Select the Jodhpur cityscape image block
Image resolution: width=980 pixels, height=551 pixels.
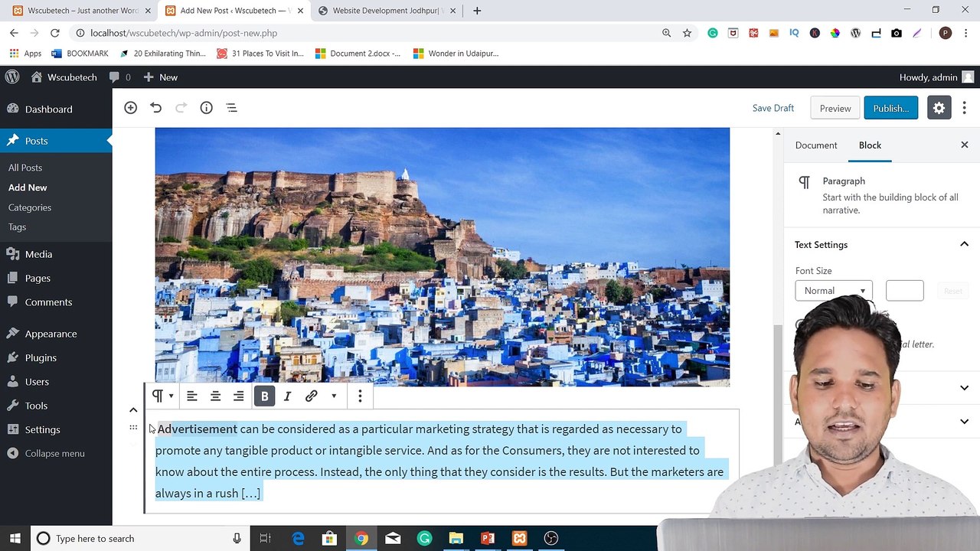click(442, 256)
